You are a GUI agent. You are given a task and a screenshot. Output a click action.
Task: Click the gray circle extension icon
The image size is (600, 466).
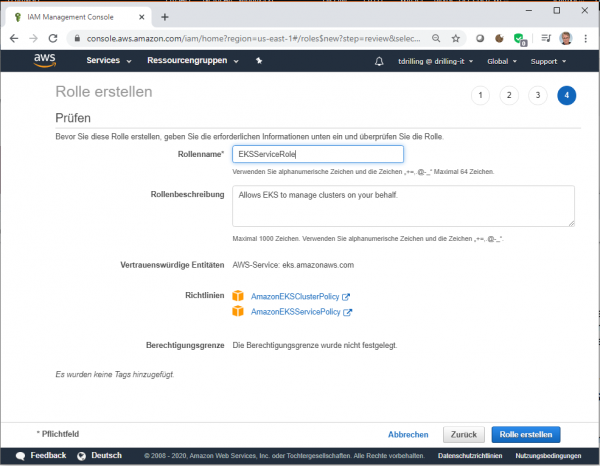click(x=480, y=38)
